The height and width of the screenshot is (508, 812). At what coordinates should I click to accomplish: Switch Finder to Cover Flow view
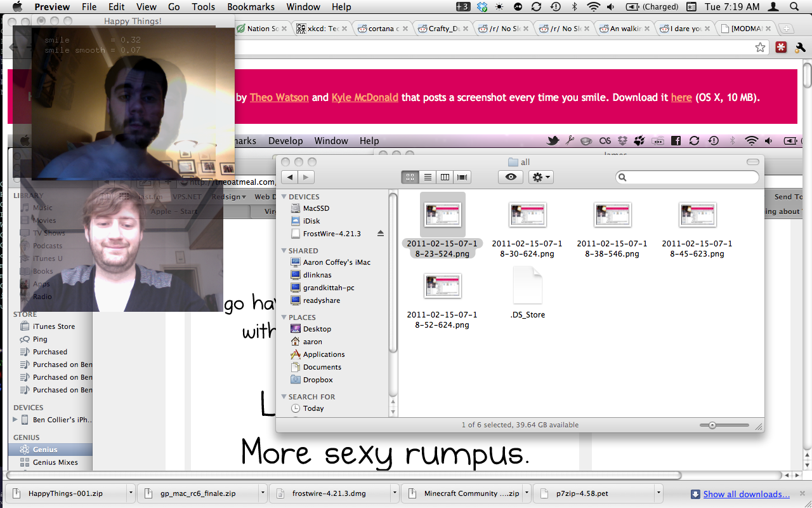click(462, 178)
